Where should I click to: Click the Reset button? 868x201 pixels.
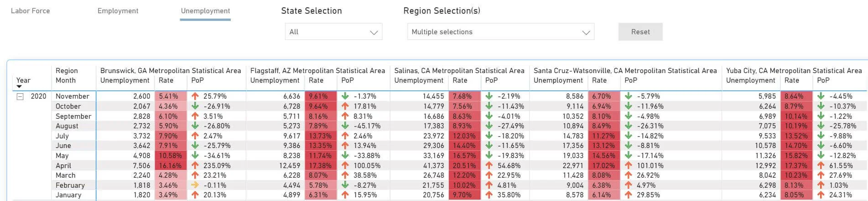coord(640,32)
